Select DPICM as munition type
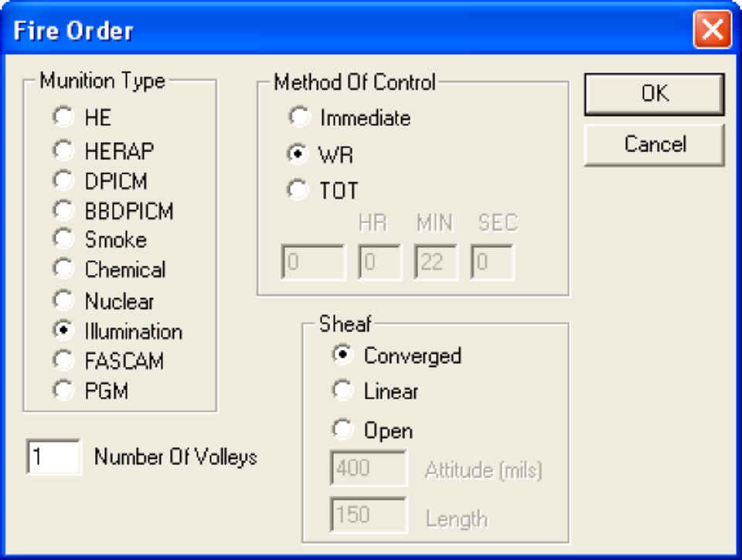The image size is (742, 560). pos(63,181)
